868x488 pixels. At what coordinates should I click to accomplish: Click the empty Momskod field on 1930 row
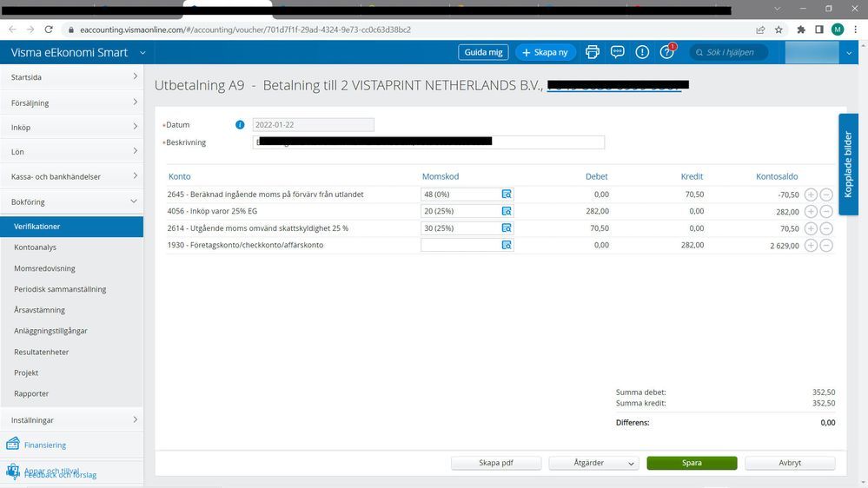(461, 245)
